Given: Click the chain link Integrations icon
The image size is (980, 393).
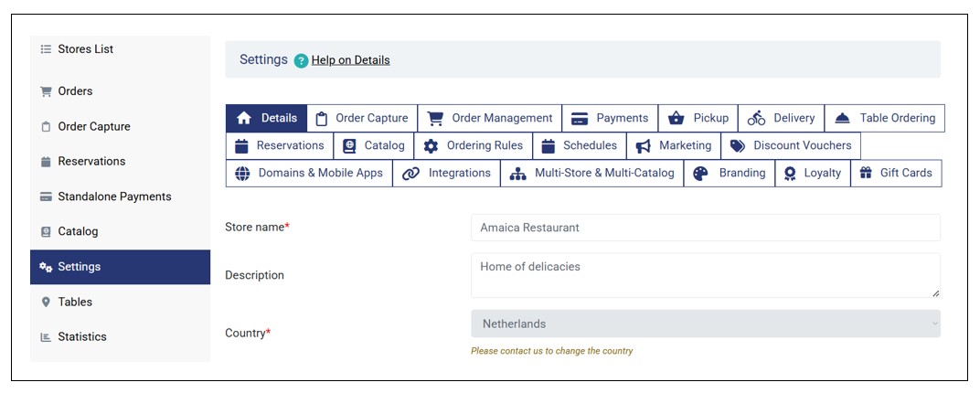Looking at the screenshot, I should pyautogui.click(x=410, y=174).
